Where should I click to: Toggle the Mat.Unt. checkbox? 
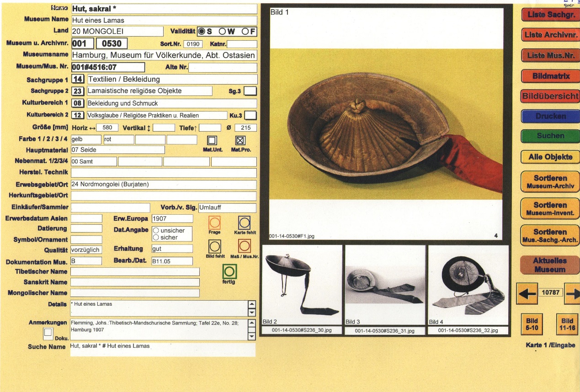tap(212, 140)
